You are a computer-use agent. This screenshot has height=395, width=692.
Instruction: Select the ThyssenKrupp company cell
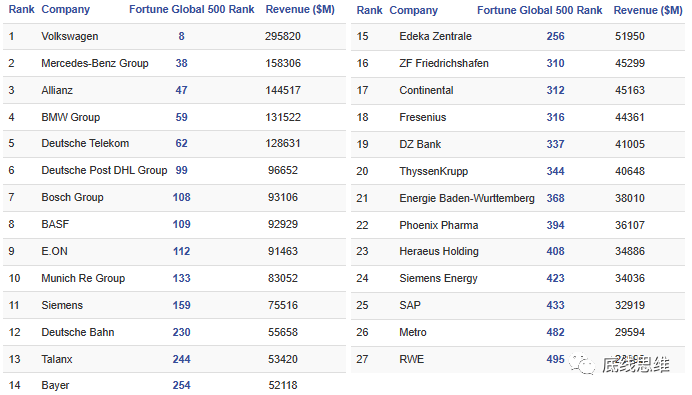(433, 171)
